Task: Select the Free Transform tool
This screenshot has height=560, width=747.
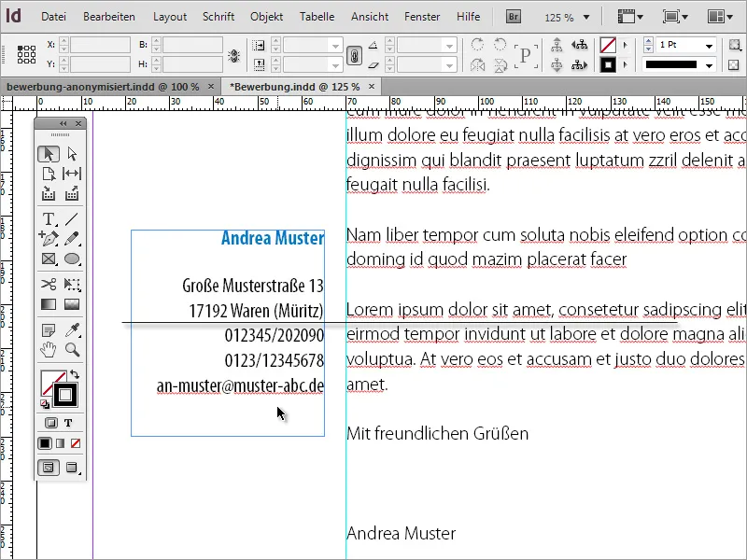Action: (x=72, y=285)
